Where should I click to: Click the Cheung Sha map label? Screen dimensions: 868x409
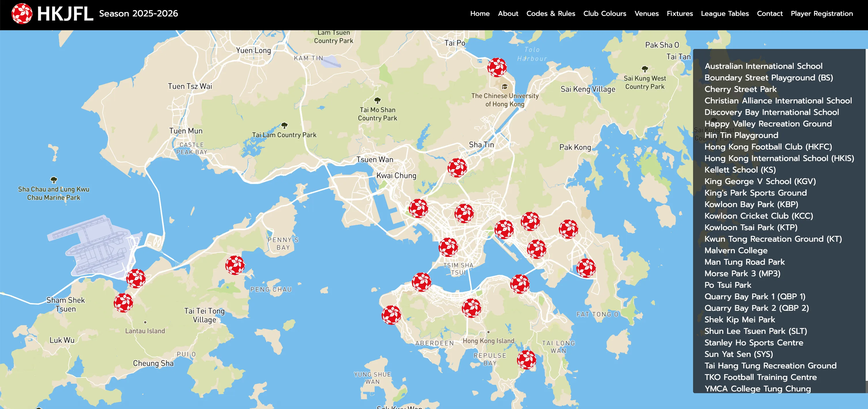[x=153, y=363]
